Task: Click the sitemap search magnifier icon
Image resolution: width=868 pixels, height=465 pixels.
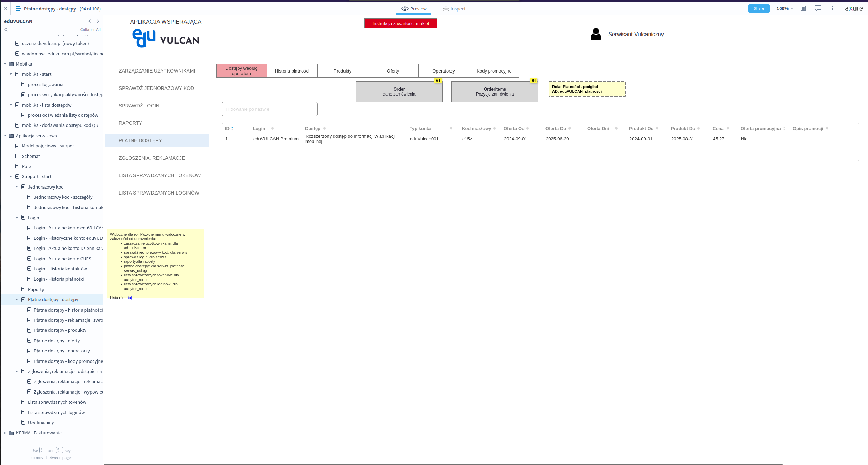Action: 6,30
